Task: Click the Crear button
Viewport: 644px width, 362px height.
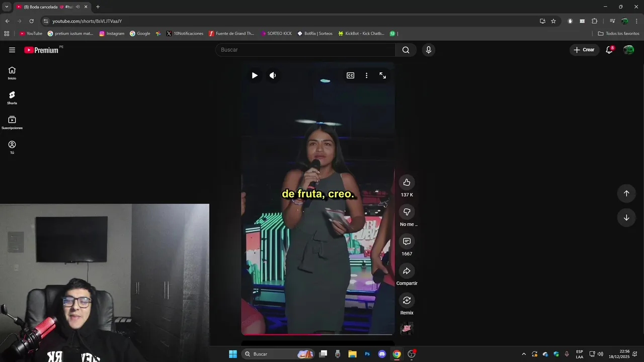Action: [x=584, y=50]
